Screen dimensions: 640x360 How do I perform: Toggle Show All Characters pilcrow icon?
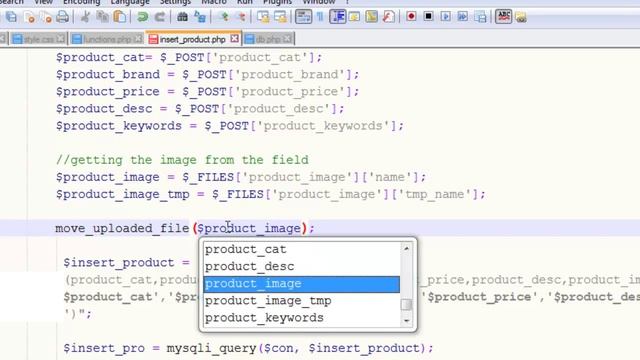click(x=320, y=17)
